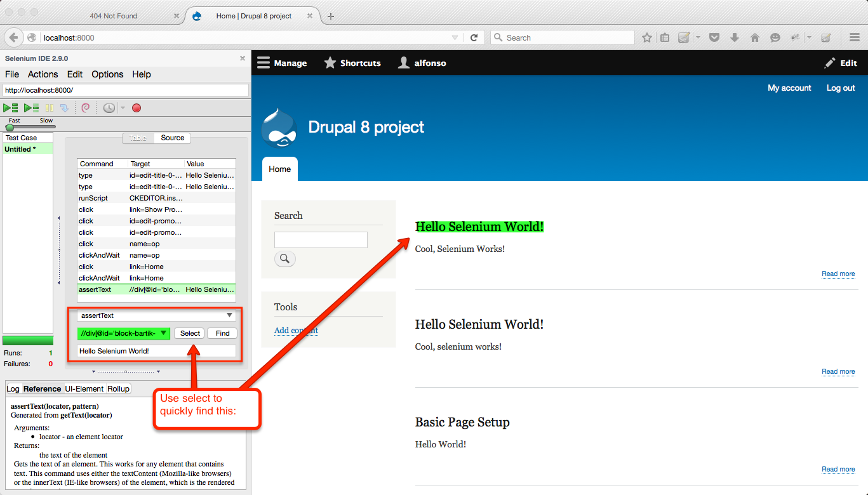Bookmark this page with the star icon
The width and height of the screenshot is (868, 495).
click(x=647, y=37)
